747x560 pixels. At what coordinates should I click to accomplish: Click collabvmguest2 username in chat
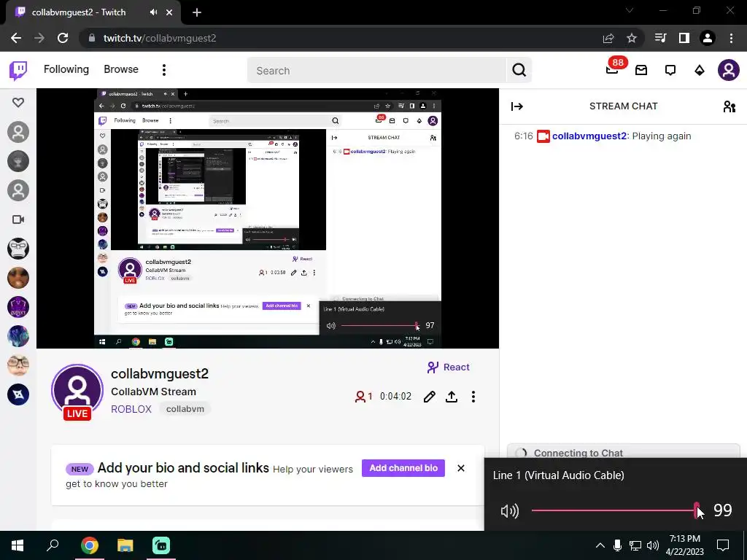point(589,136)
